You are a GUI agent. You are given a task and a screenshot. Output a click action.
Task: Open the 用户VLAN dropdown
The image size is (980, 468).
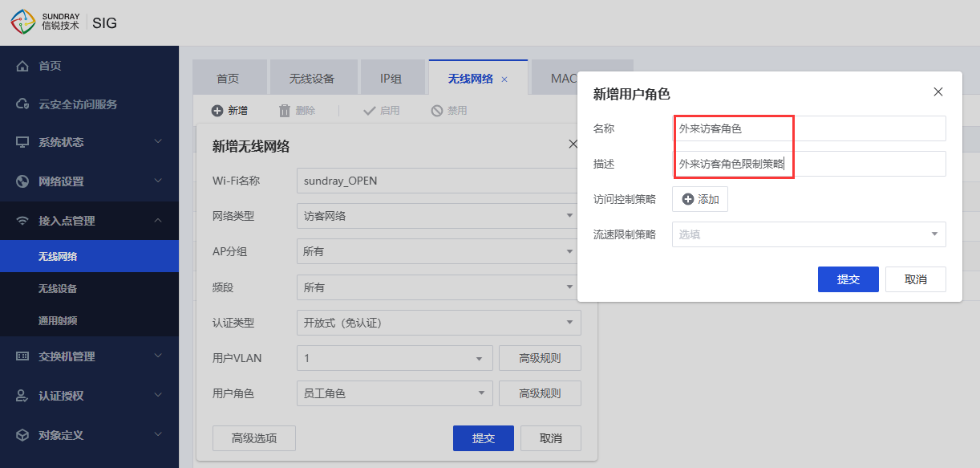point(395,358)
